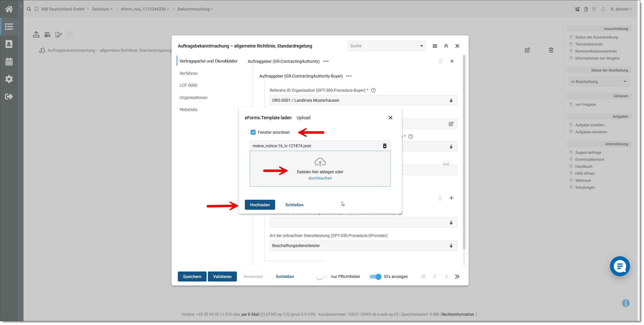The width and height of the screenshot is (644, 325).
Task: Go to next page arrow
Action: (446, 276)
